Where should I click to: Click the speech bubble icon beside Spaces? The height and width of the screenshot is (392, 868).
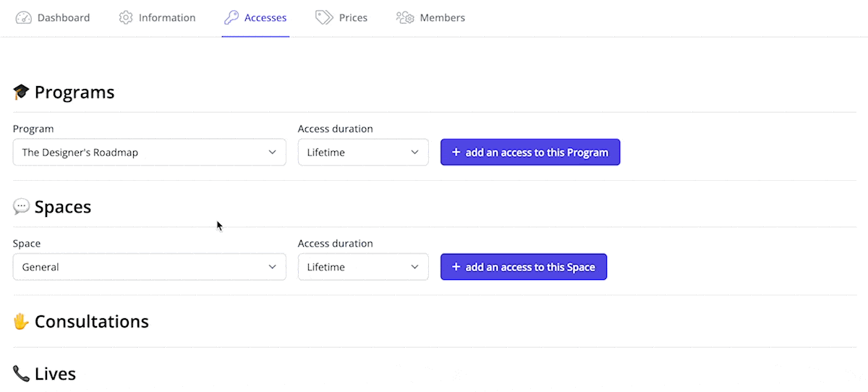21,207
